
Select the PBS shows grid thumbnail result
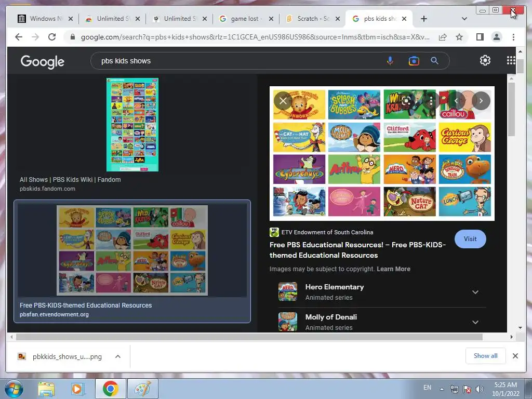coord(132,250)
